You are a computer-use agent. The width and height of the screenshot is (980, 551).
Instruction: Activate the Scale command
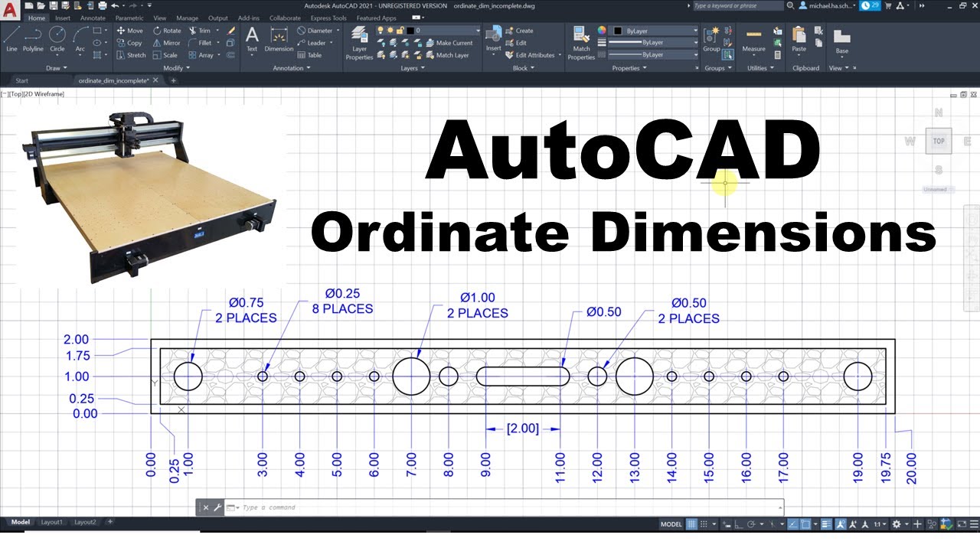click(x=165, y=55)
